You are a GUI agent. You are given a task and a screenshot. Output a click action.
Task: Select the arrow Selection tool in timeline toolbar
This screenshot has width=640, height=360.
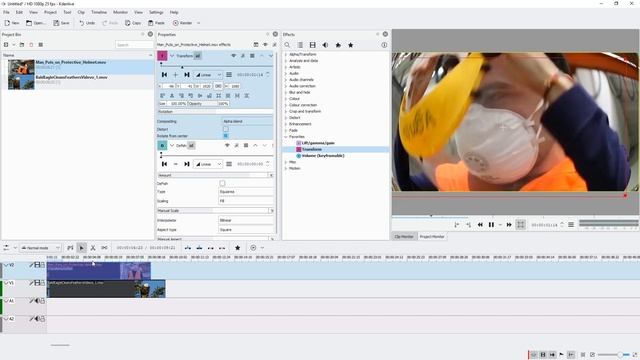[82, 248]
